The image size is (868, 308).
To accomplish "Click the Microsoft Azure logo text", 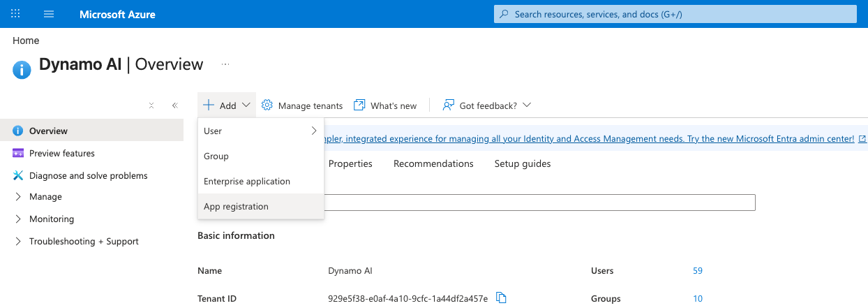I will tap(117, 14).
